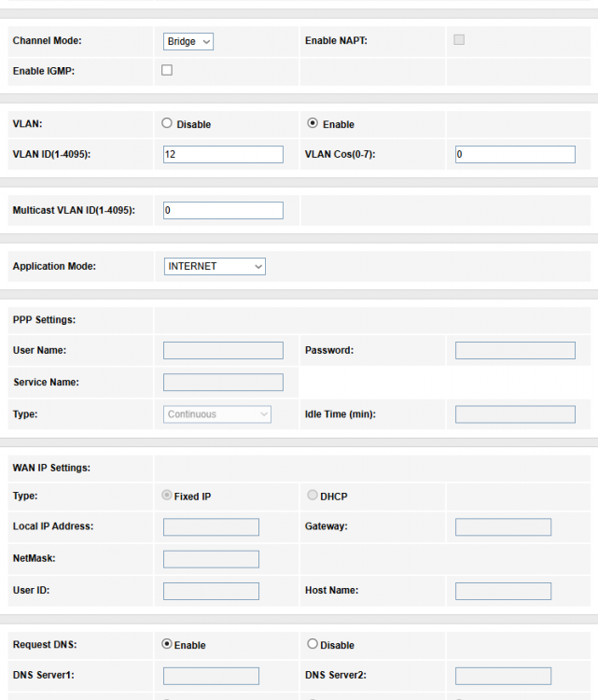The width and height of the screenshot is (598, 700).
Task: Select the VLAN Enable radio button
Action: [x=313, y=123]
